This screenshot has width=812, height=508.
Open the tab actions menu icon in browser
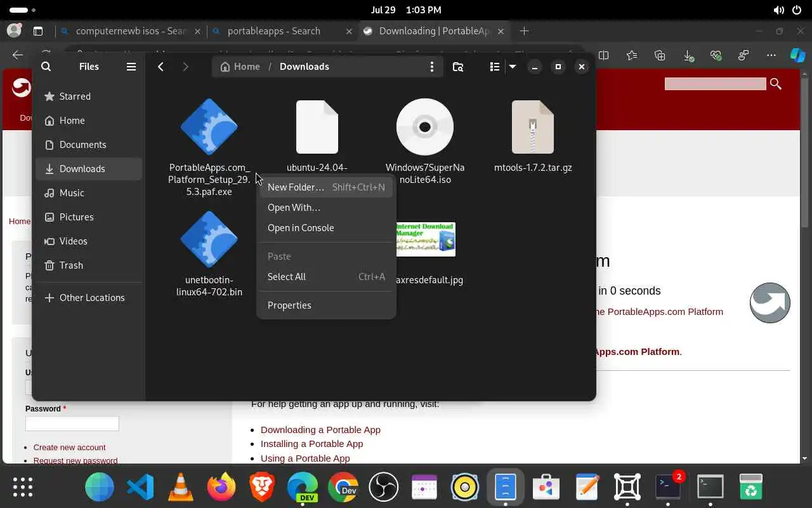pos(38,31)
